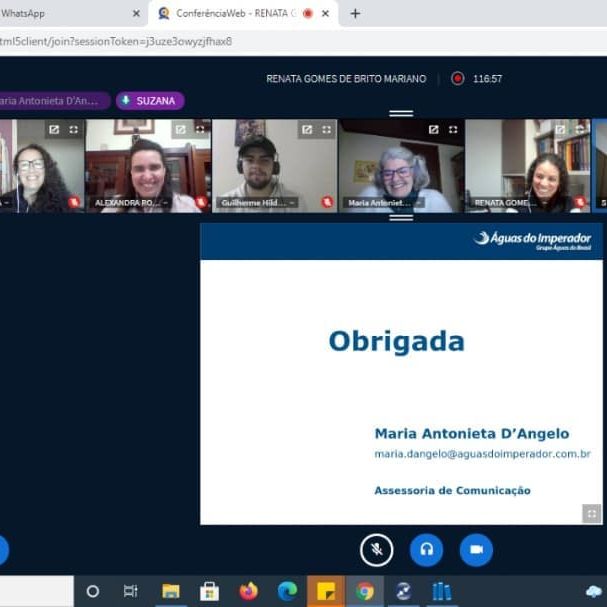Open Firefox from the taskbar
This screenshot has height=607, width=607.
point(249,591)
